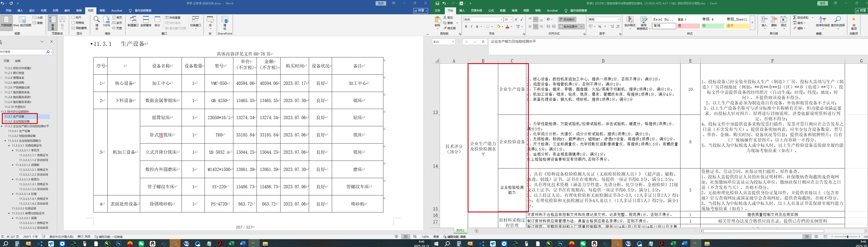
Task: Set Word zoom to 100%
Action: point(107,22)
